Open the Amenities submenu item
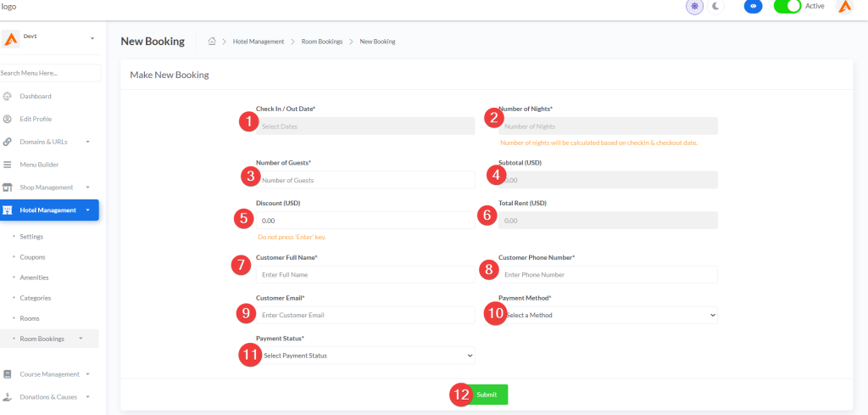This screenshot has height=415, width=868. pyautogui.click(x=34, y=278)
